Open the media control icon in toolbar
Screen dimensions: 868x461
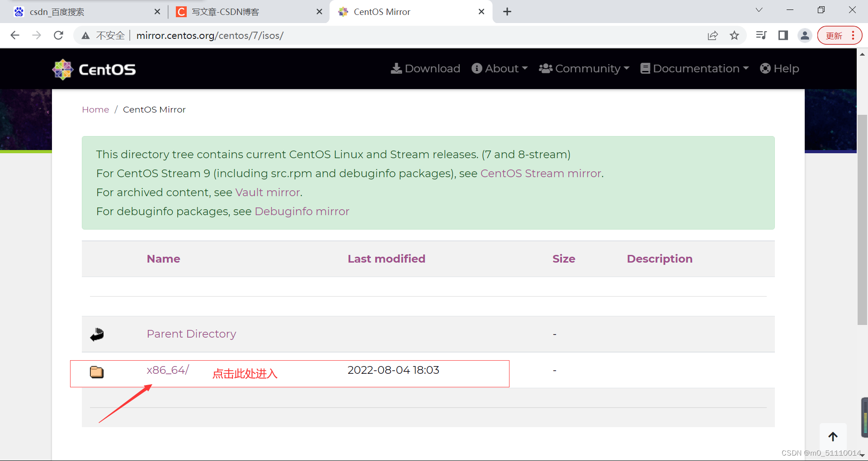[761, 36]
